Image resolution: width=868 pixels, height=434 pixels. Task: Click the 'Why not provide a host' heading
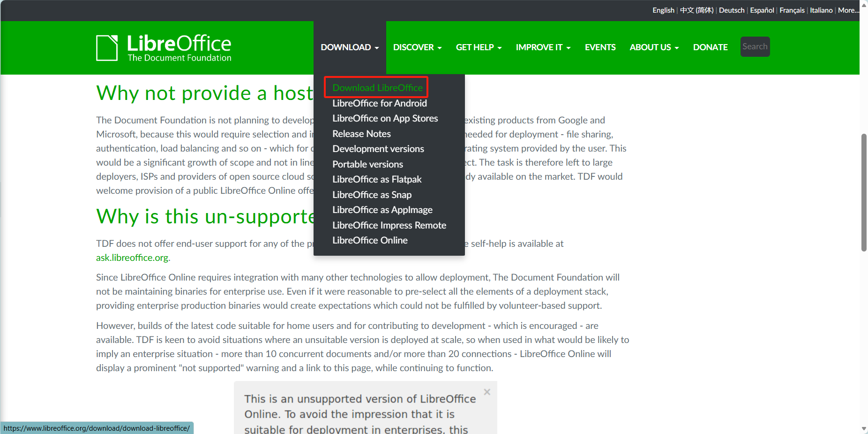(x=205, y=93)
